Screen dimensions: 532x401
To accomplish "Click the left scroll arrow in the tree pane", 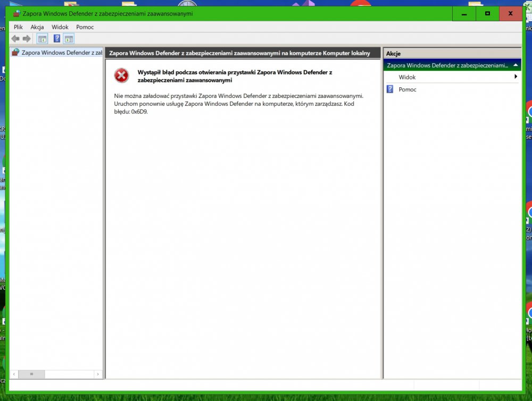I will coord(14,374).
